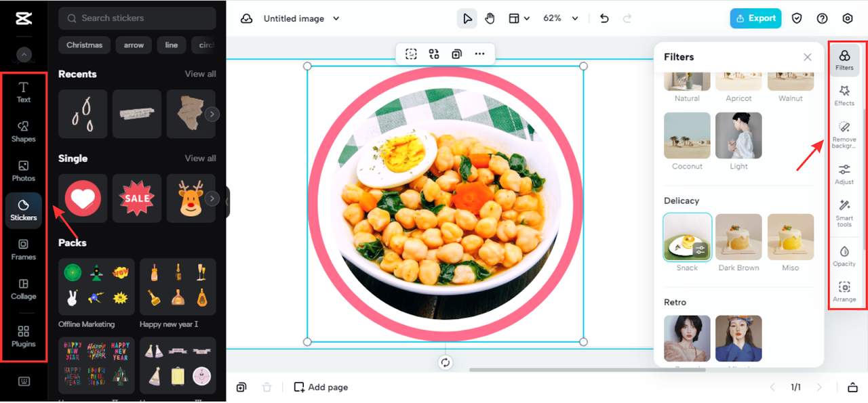The width and height of the screenshot is (868, 403).
Task: Open the Shapes panel
Action: coord(24,131)
